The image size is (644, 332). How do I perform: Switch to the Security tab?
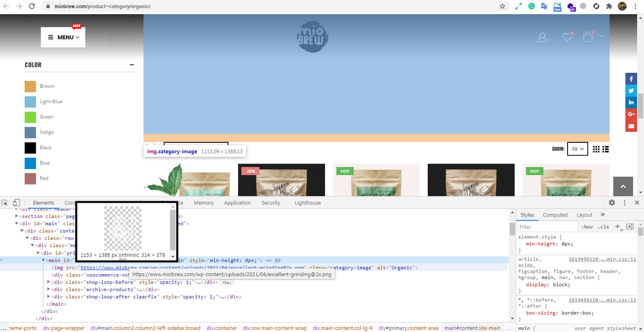tap(271, 203)
